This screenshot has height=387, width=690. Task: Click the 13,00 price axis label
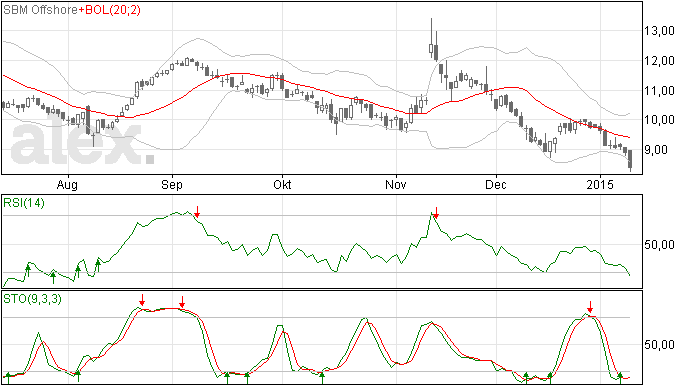click(659, 31)
